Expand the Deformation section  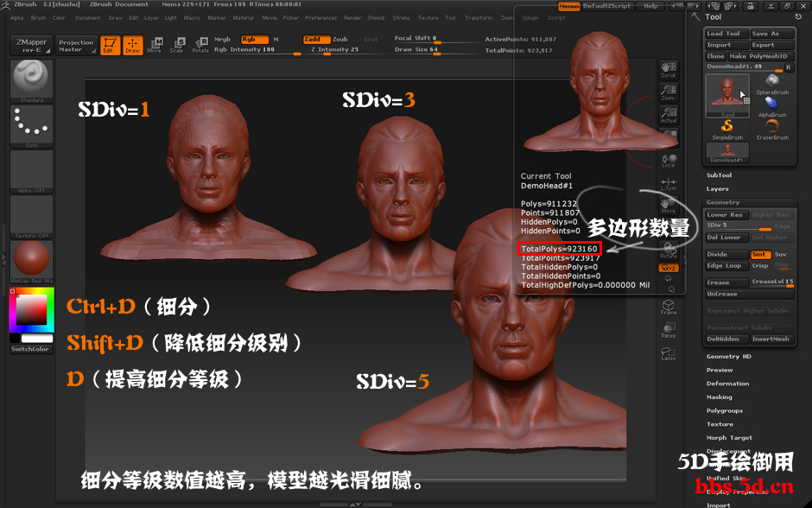727,384
